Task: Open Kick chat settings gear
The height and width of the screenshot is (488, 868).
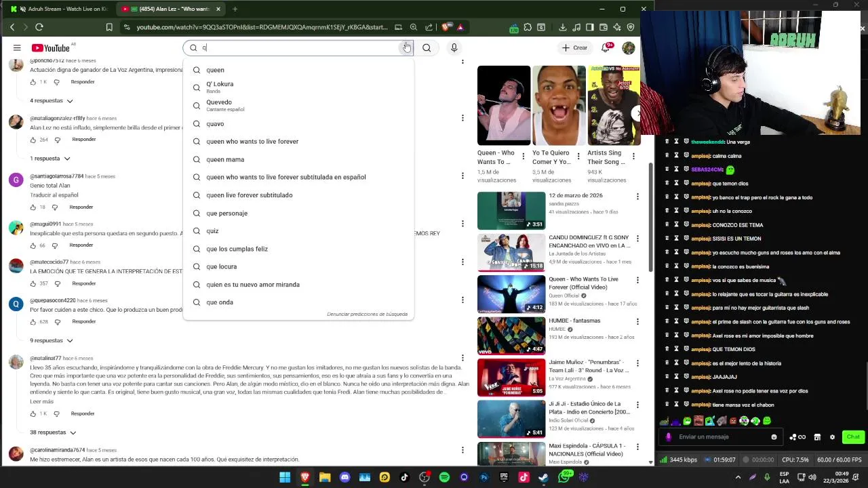Action: pos(832,436)
